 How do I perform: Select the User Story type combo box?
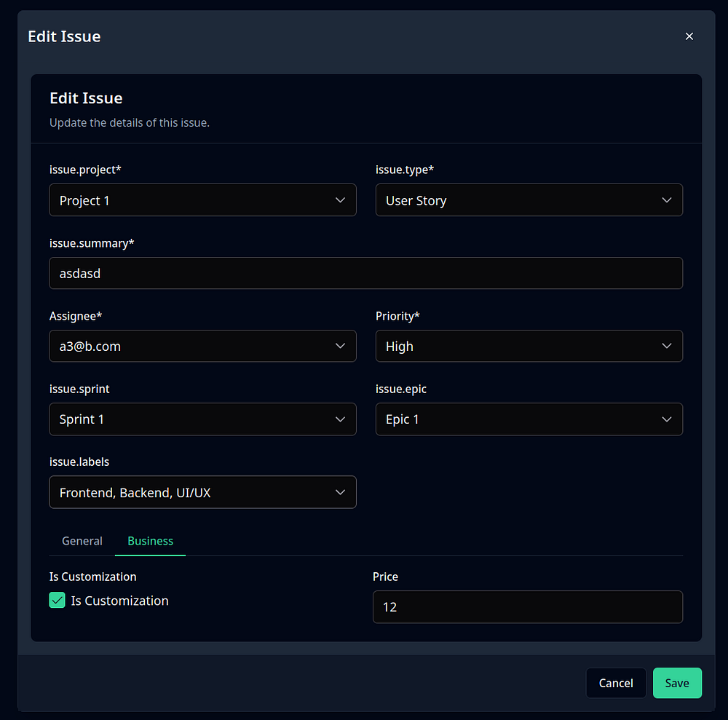[x=529, y=200]
